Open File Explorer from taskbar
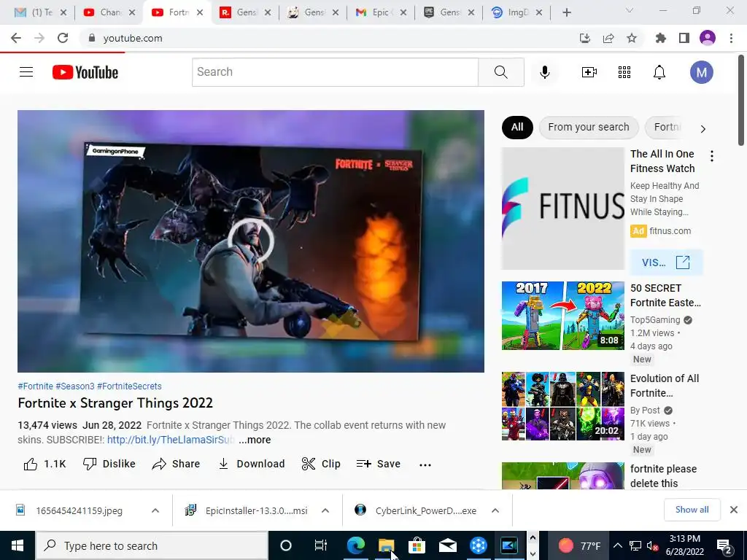747x560 pixels. 386,545
